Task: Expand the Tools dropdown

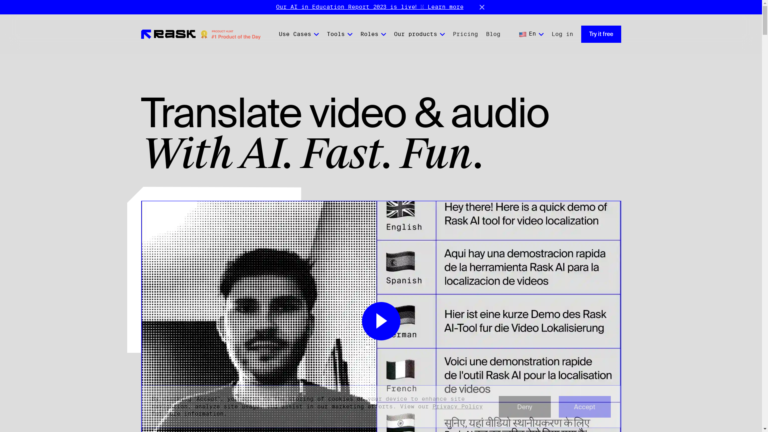Action: 339,34
